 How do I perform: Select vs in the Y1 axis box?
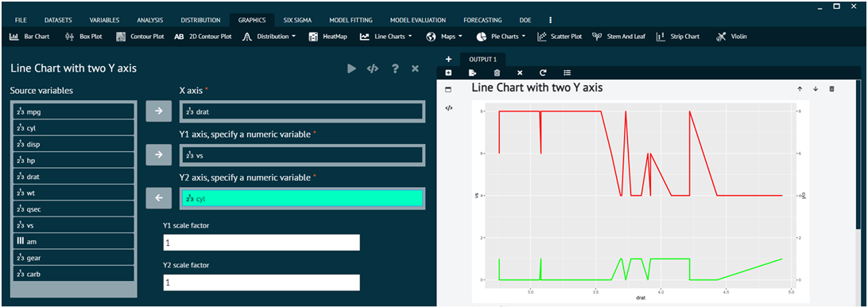click(302, 155)
